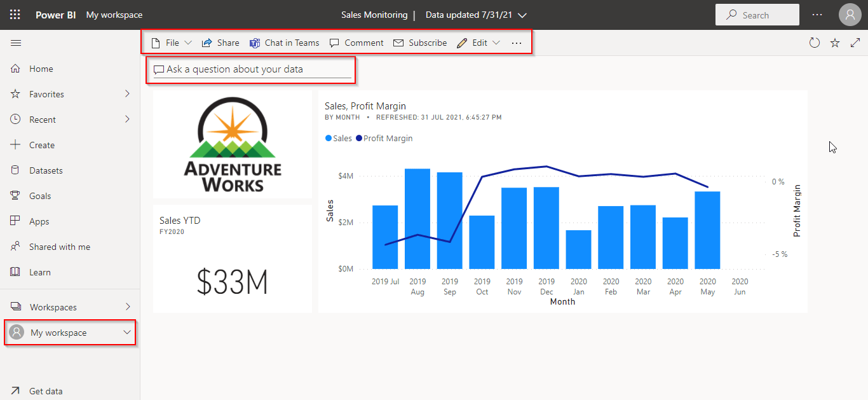Open the top bar more options ellipsis
The image size is (868, 400).
[817, 15]
